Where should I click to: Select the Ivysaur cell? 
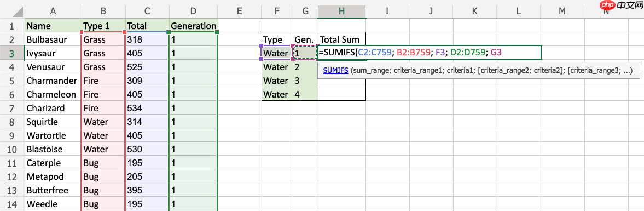[53, 53]
